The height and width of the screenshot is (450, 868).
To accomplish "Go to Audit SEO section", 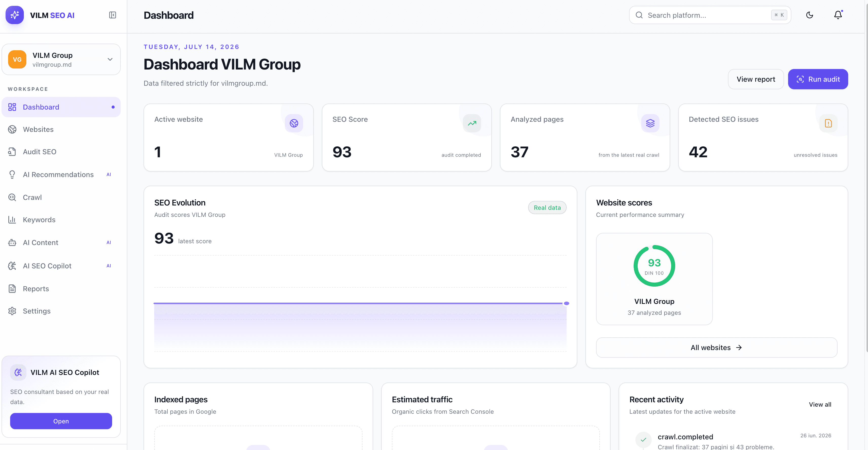I will tap(61, 152).
